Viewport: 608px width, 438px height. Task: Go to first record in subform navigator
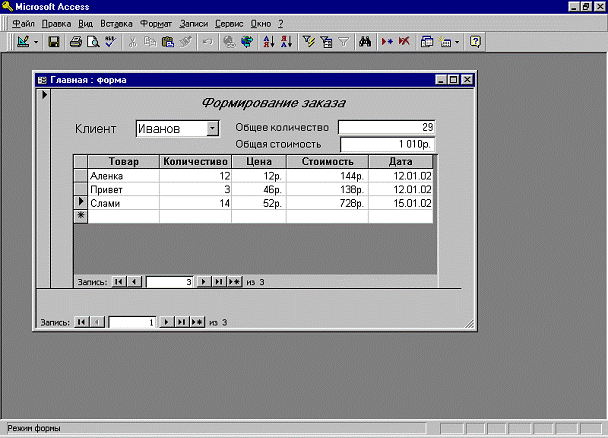click(x=119, y=282)
